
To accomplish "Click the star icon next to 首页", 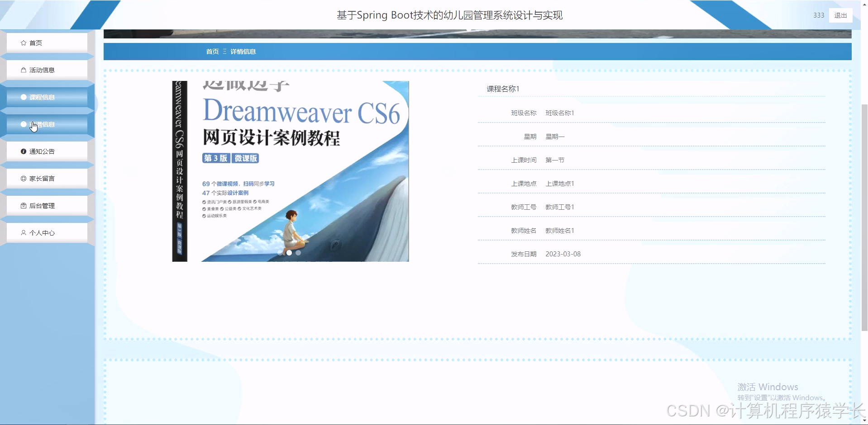I will (24, 42).
